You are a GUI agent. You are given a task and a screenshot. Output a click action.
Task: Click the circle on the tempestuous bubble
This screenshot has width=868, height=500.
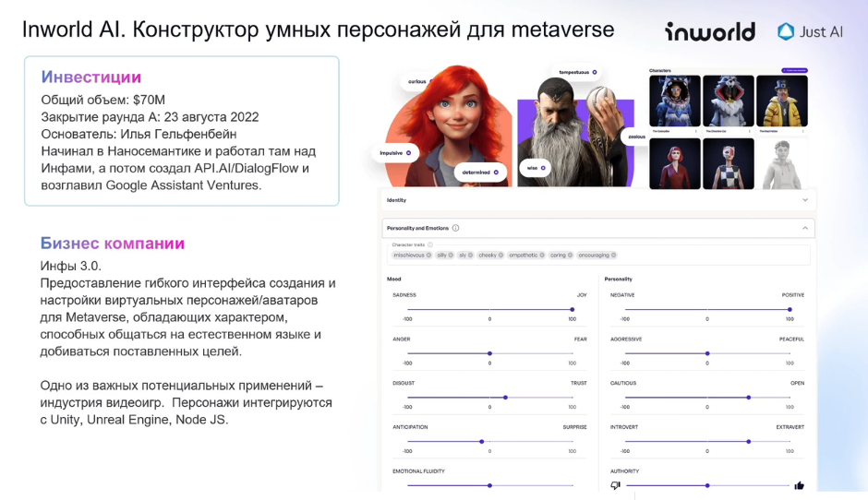(595, 73)
